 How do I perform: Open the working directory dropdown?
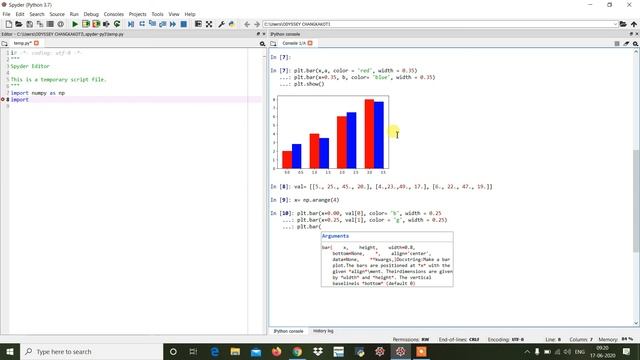(x=615, y=24)
